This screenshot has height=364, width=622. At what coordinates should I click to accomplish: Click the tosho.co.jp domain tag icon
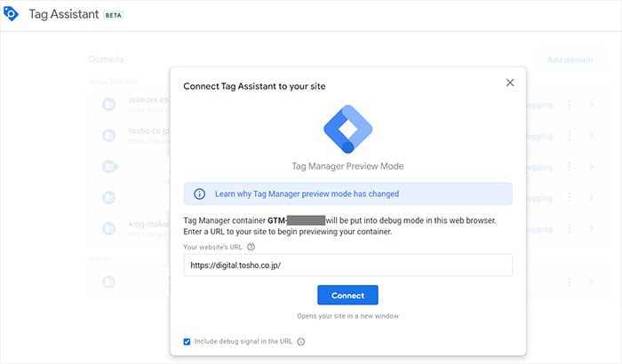108,136
